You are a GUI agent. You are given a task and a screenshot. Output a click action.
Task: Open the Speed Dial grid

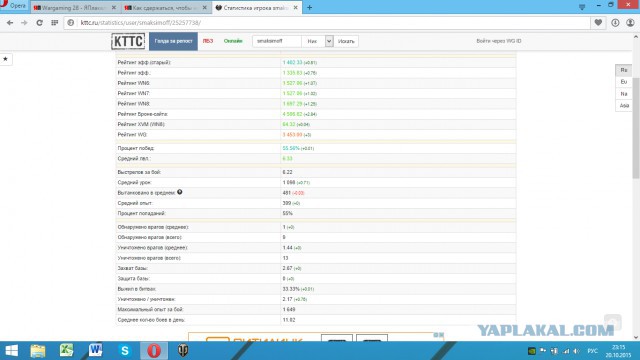(54, 23)
